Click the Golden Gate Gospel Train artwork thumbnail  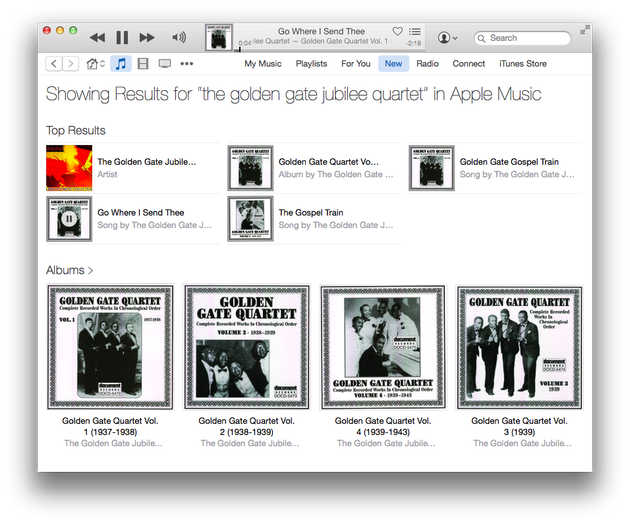432,168
